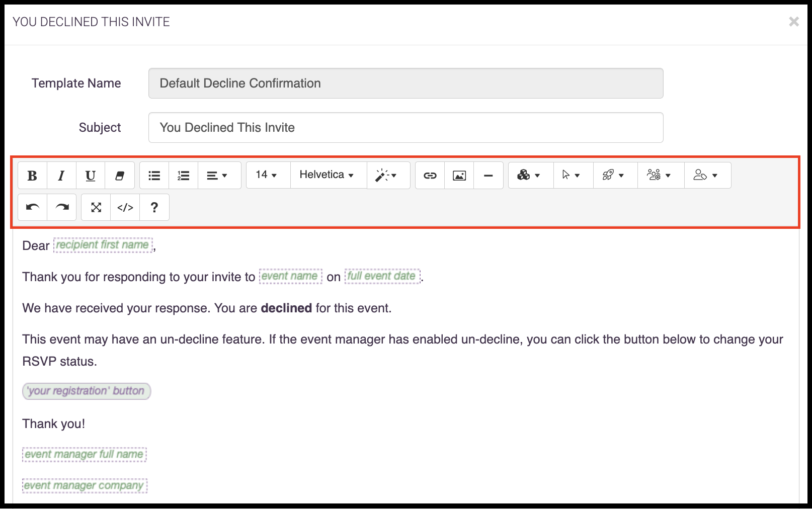Click the Subject input field
812x509 pixels.
pos(406,128)
